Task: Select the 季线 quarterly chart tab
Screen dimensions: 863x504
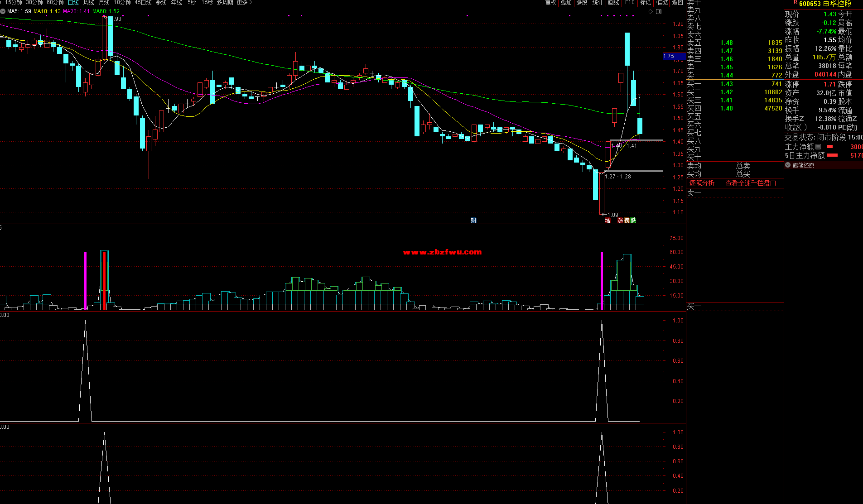Action: click(x=161, y=3)
